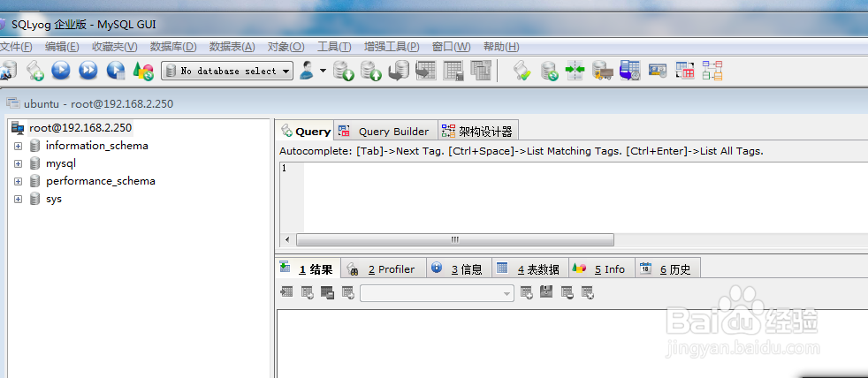The width and height of the screenshot is (868, 378).
Task: Switch to the 架构设计器 tab
Action: coord(478,132)
